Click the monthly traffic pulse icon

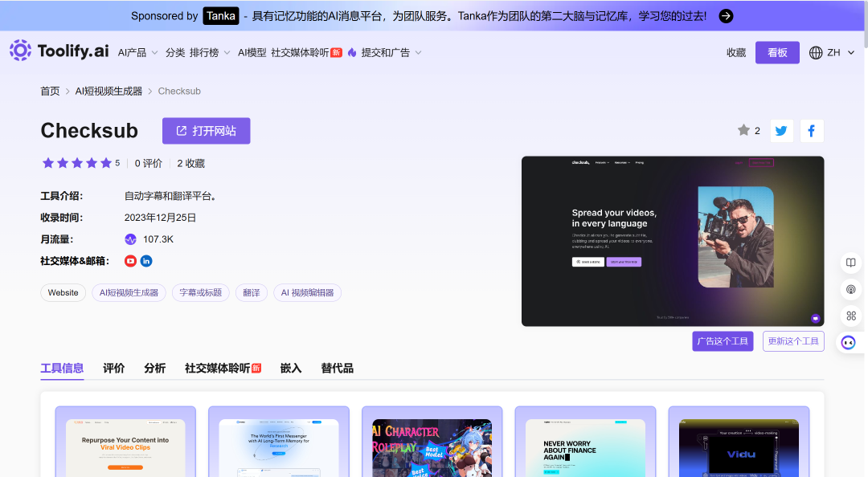pos(130,239)
